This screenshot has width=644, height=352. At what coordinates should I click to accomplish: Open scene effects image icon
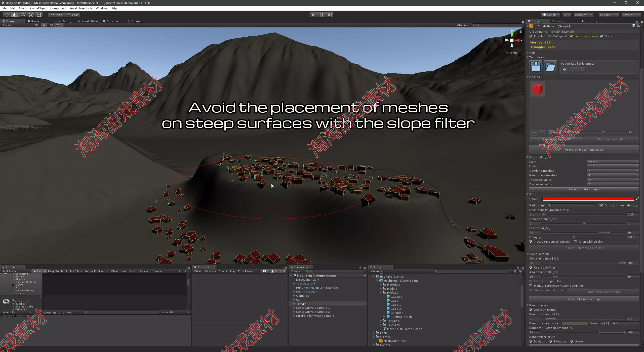58,25
